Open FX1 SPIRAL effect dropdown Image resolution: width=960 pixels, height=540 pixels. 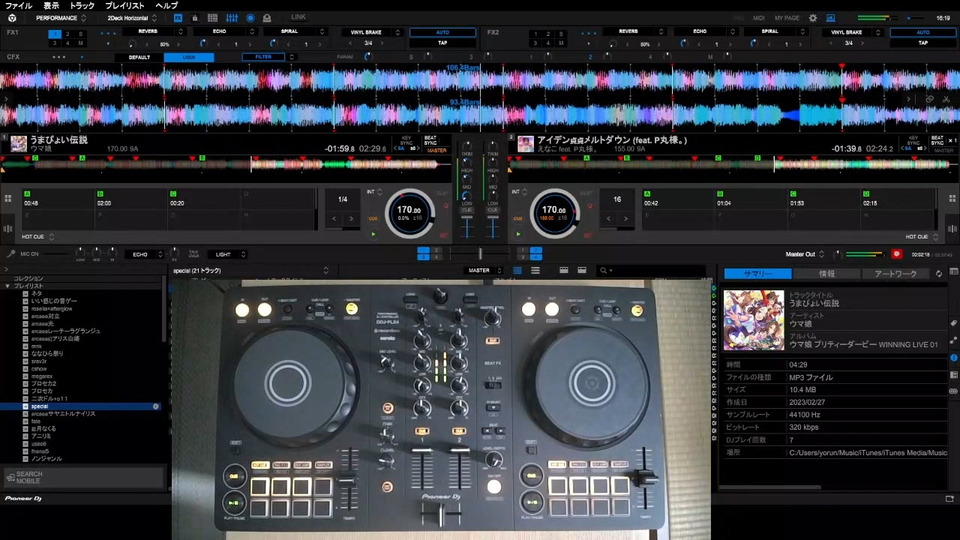[294, 31]
